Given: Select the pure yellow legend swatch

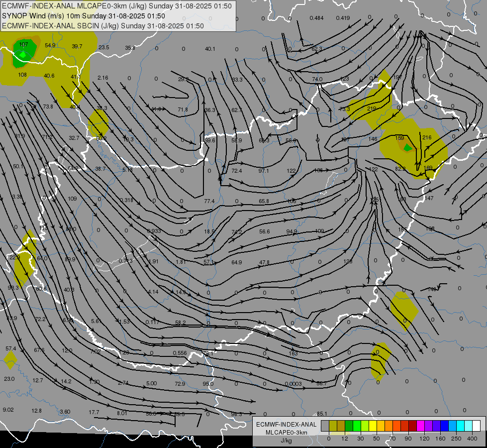Looking at the screenshot, I should [x=373, y=426].
